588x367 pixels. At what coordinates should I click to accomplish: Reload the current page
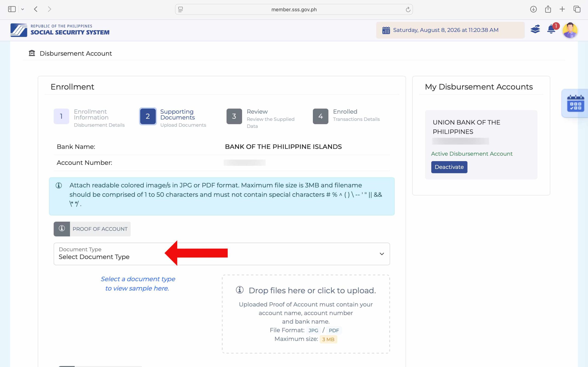click(408, 9)
